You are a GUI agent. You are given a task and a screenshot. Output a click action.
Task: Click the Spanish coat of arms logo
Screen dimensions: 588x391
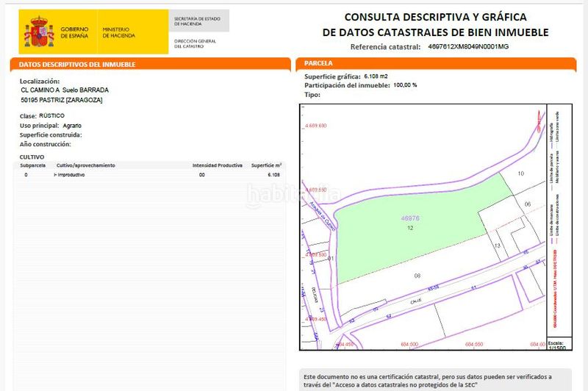pyautogui.click(x=40, y=32)
